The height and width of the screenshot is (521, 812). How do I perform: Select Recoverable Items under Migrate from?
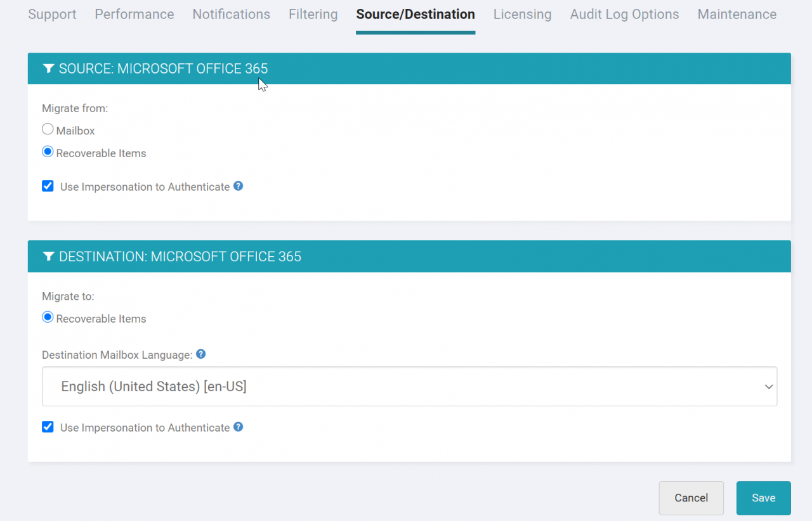[48, 151]
